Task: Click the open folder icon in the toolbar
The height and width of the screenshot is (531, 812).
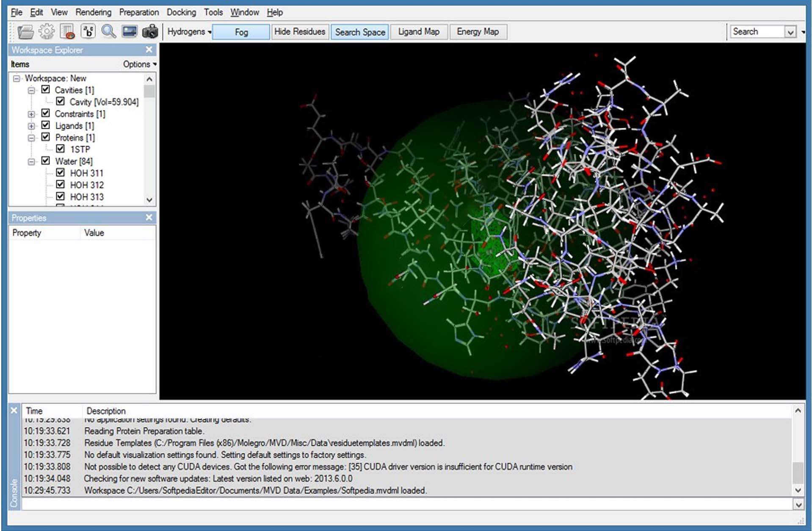Action: pos(26,32)
